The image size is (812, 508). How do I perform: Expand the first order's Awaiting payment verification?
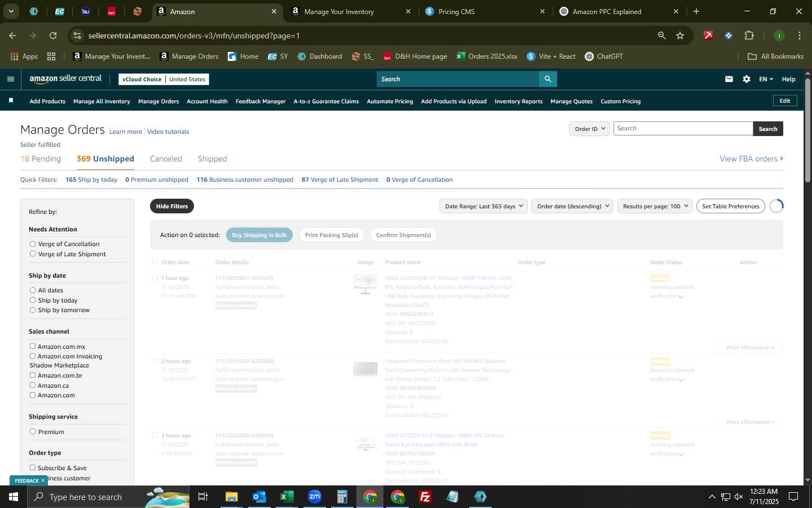tap(681, 297)
